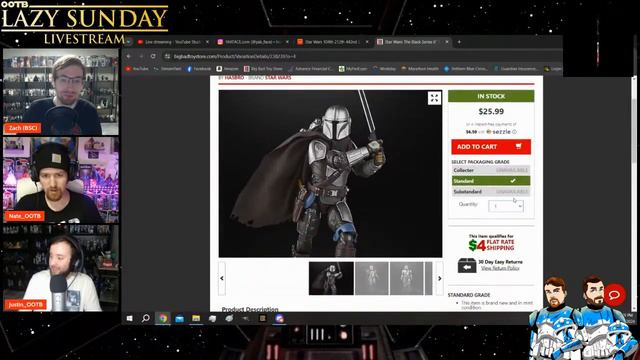Go forward in browser history

[141, 56]
